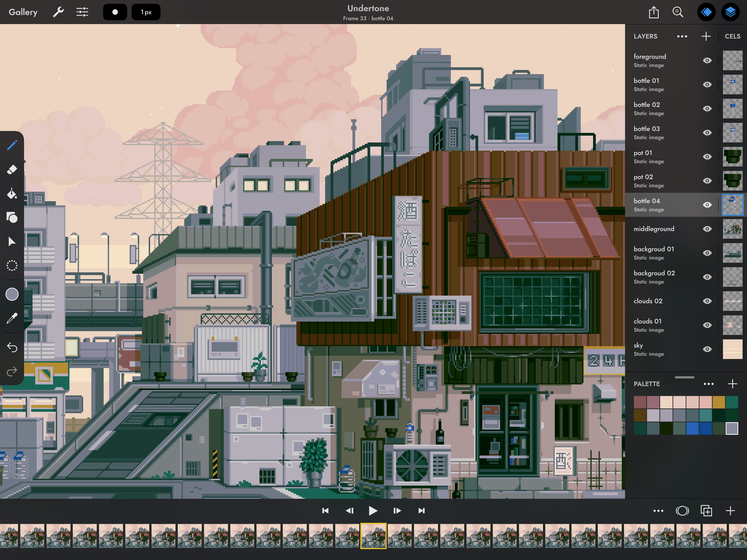Image resolution: width=747 pixels, height=560 pixels.
Task: Click the undo arrow
Action: [x=12, y=347]
